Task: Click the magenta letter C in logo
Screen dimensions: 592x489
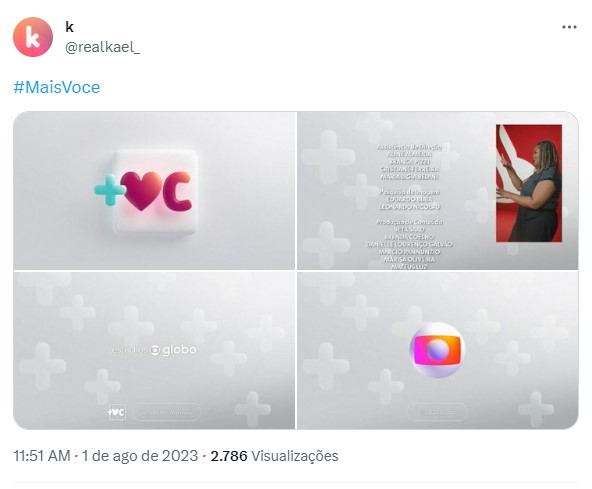Action: coord(177,191)
